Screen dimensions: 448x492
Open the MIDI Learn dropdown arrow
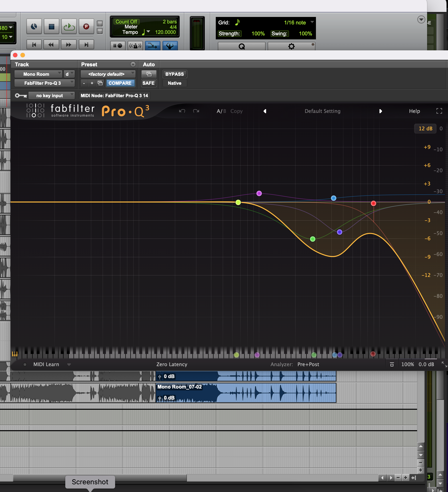click(69, 364)
